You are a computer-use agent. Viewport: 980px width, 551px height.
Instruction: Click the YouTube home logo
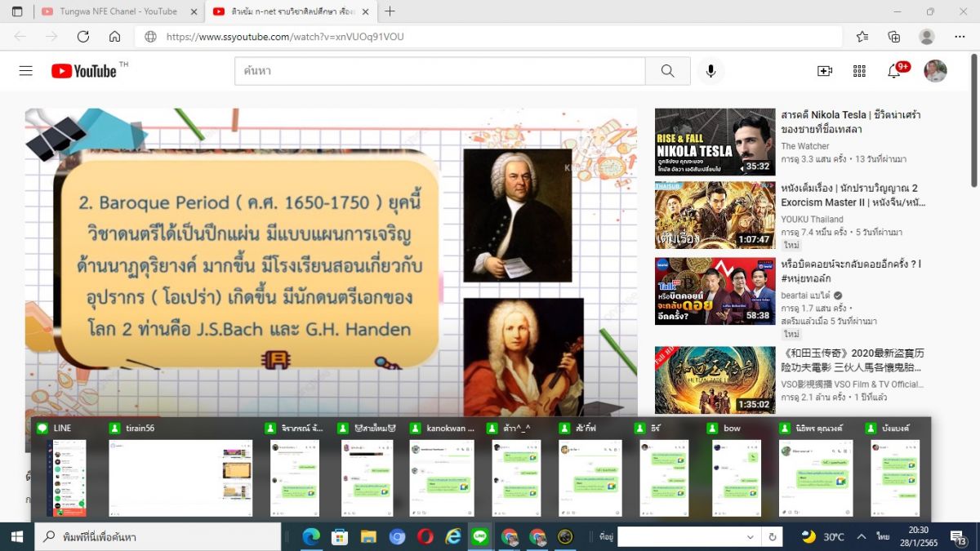coord(85,71)
